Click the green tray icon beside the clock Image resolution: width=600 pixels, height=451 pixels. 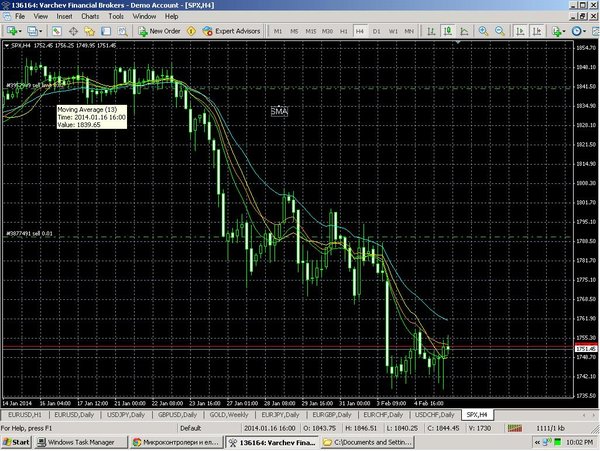coord(558,442)
